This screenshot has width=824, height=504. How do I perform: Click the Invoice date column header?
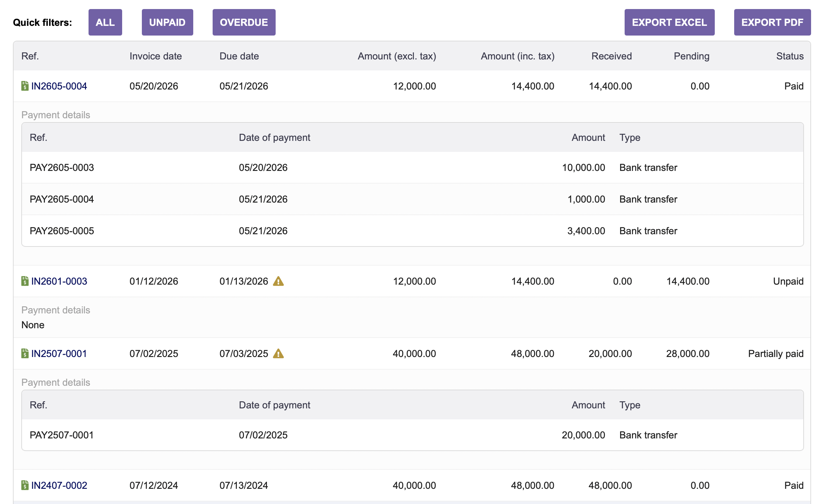coord(155,56)
